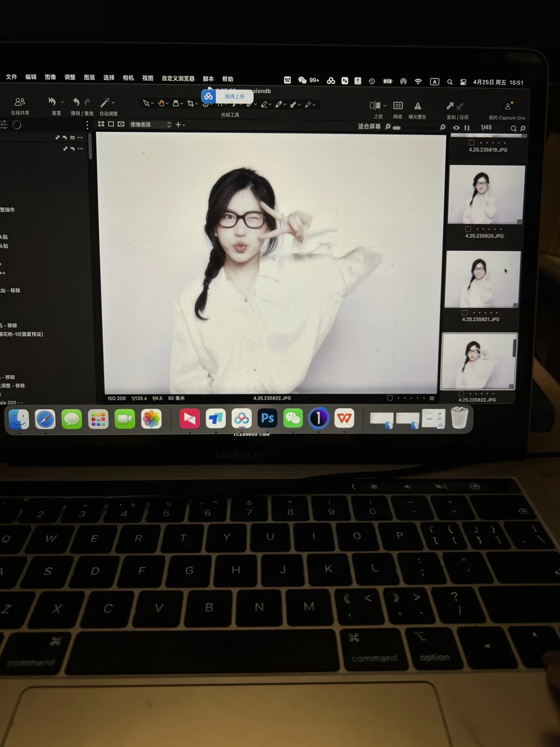Open the pointer tool dropdown arrow
The width and height of the screenshot is (560, 747).
point(152,104)
